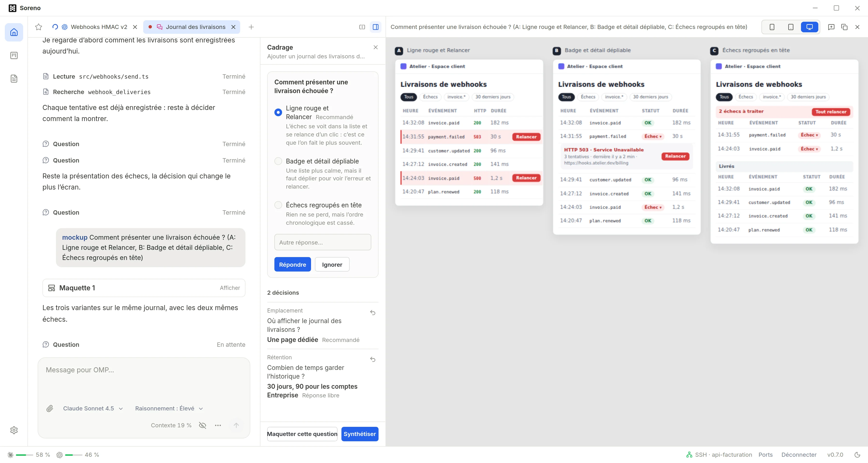
Task: Open the Claude Sonnet 4.5 model dropdown
Action: pyautogui.click(x=93, y=409)
